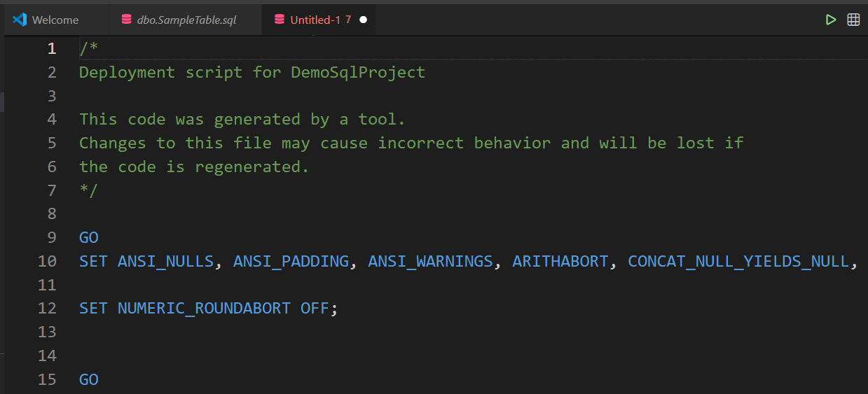Click the red database icon on the Untitled-1 tab
Viewport: 868px width, 394px height.
pos(280,20)
